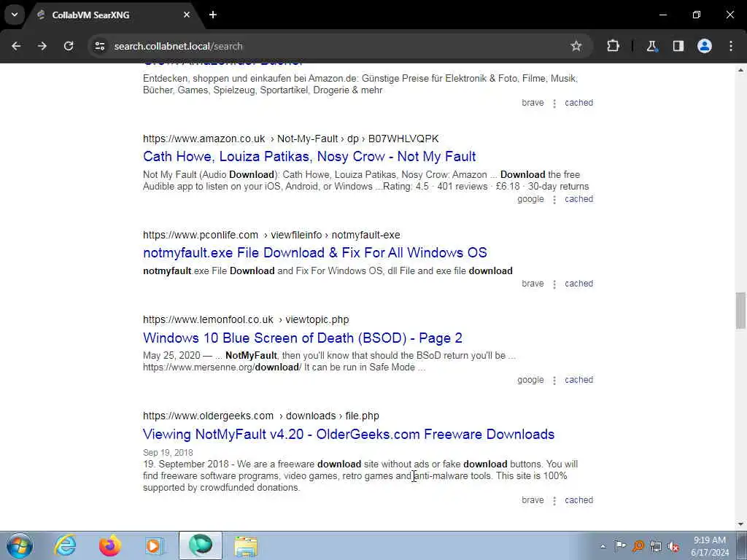Viewport: 747px width, 560px height.
Task: Expand the tab search dropdown arrow
Action: click(x=15, y=15)
